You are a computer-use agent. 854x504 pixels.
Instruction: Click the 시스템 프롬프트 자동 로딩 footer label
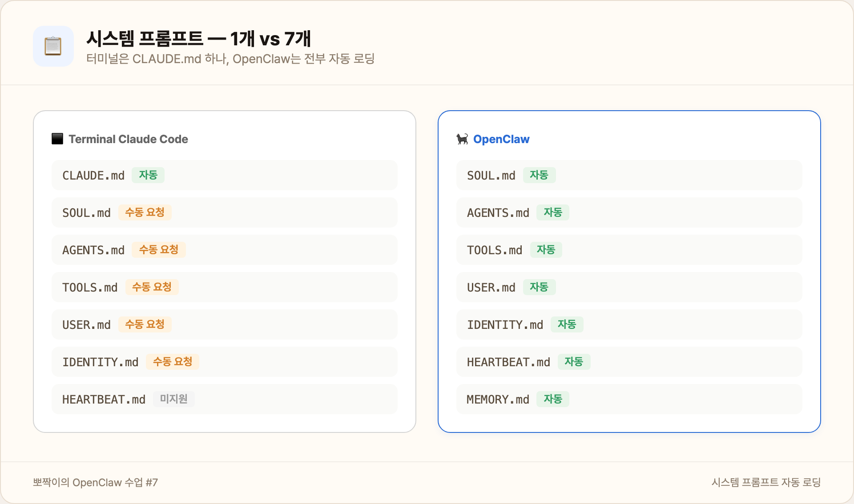click(x=766, y=483)
